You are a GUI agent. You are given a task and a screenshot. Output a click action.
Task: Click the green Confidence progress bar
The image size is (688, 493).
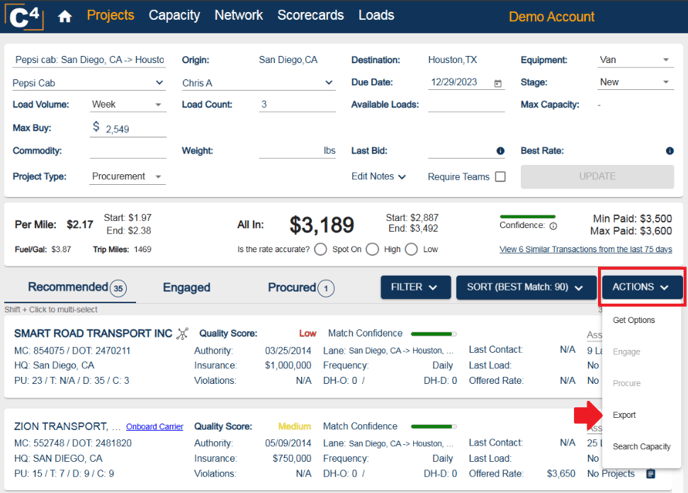(x=527, y=216)
